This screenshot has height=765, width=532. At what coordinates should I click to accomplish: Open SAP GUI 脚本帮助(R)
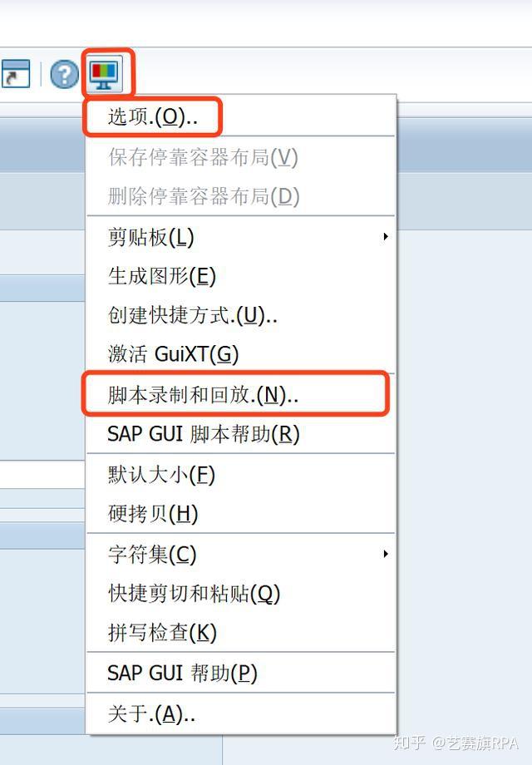241,434
